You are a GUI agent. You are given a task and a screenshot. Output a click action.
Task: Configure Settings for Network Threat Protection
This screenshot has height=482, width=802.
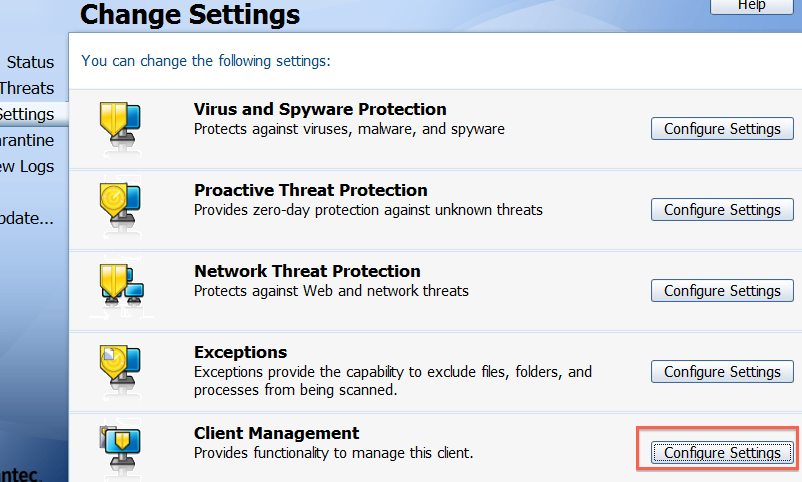pos(722,291)
